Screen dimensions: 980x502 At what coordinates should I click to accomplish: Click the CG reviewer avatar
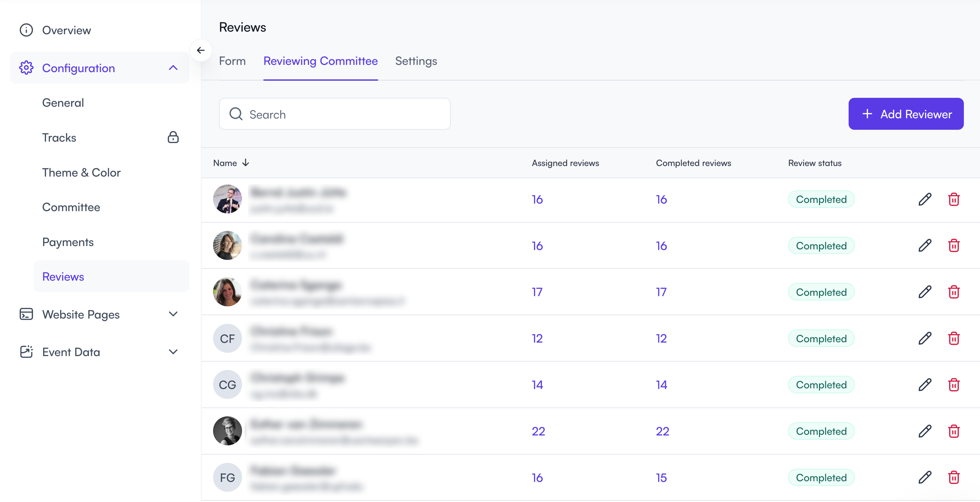coord(227,385)
